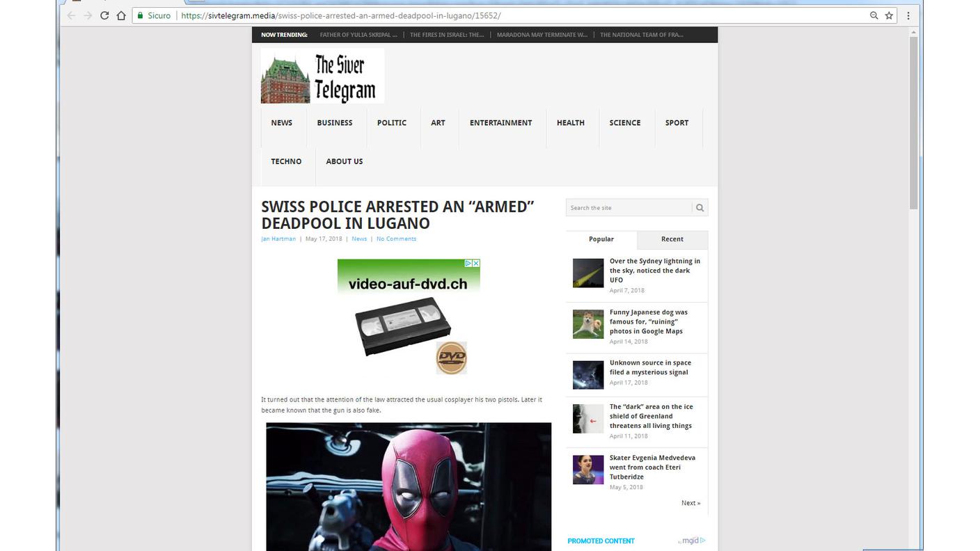Click the Deadpool article image

coord(409,487)
